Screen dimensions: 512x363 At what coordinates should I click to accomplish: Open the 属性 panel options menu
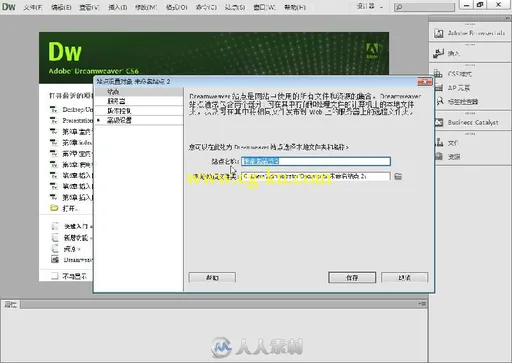[422, 304]
